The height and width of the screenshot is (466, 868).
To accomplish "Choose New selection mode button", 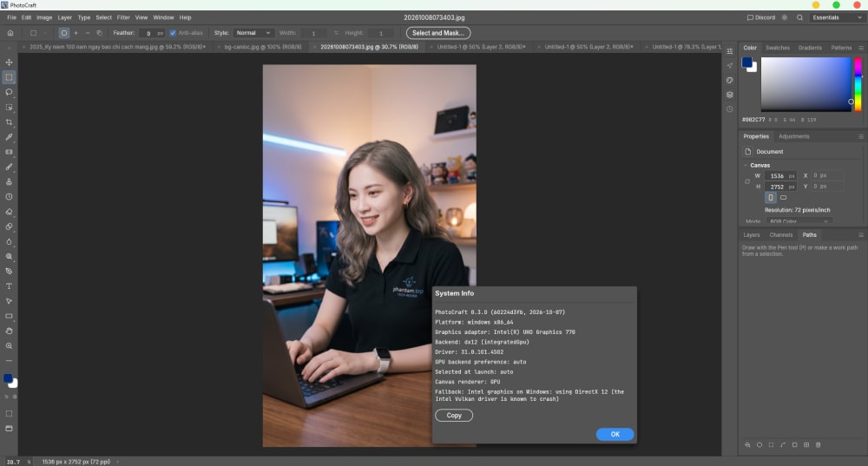I will coord(64,33).
